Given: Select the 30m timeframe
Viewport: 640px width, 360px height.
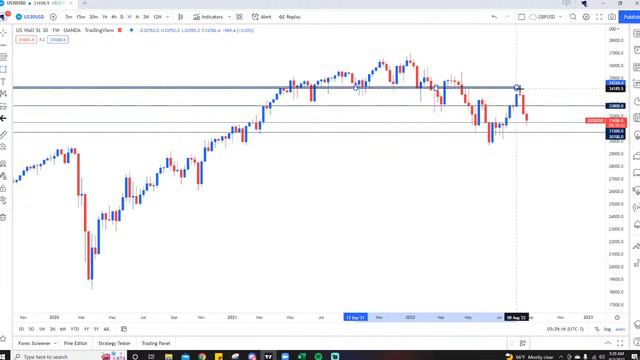Looking at the screenshot, I should (x=93, y=17).
